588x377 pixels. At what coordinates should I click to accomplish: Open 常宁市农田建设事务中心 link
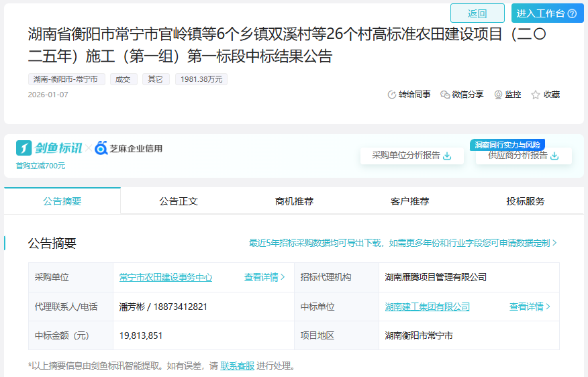(166, 277)
